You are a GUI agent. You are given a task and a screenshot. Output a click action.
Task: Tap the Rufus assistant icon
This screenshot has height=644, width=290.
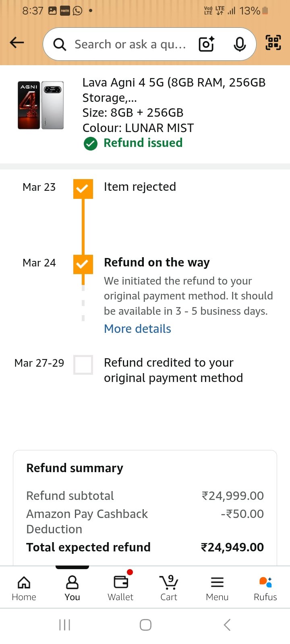coord(265,588)
